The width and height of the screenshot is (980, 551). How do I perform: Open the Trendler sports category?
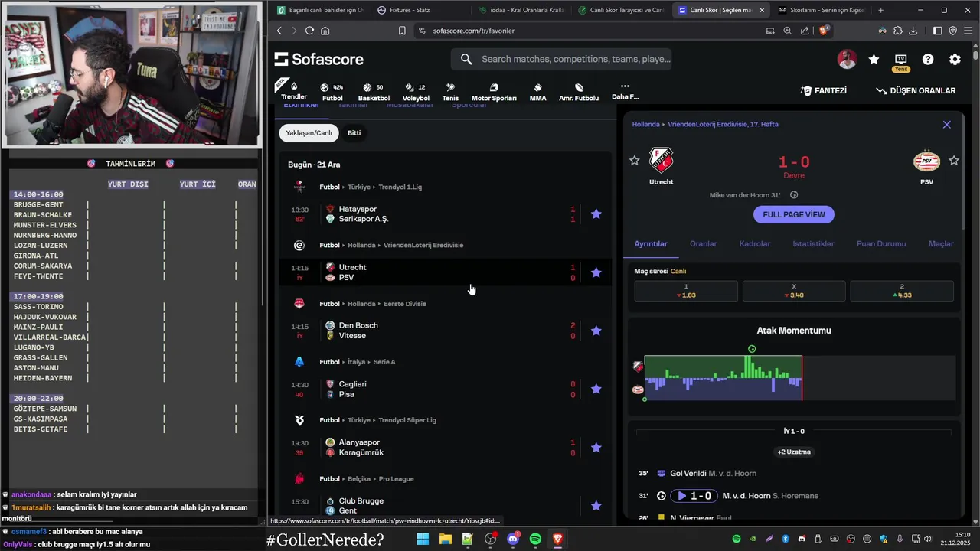[294, 91]
